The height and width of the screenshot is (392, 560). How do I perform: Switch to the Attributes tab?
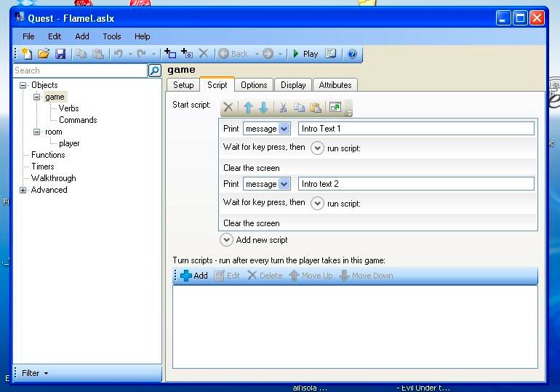(335, 85)
